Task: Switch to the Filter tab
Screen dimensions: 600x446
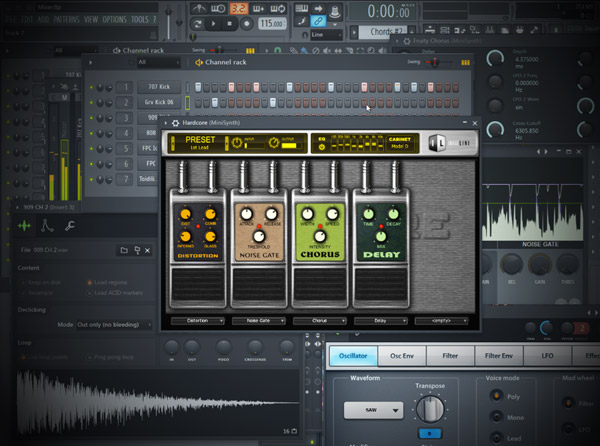Action: pos(450,354)
